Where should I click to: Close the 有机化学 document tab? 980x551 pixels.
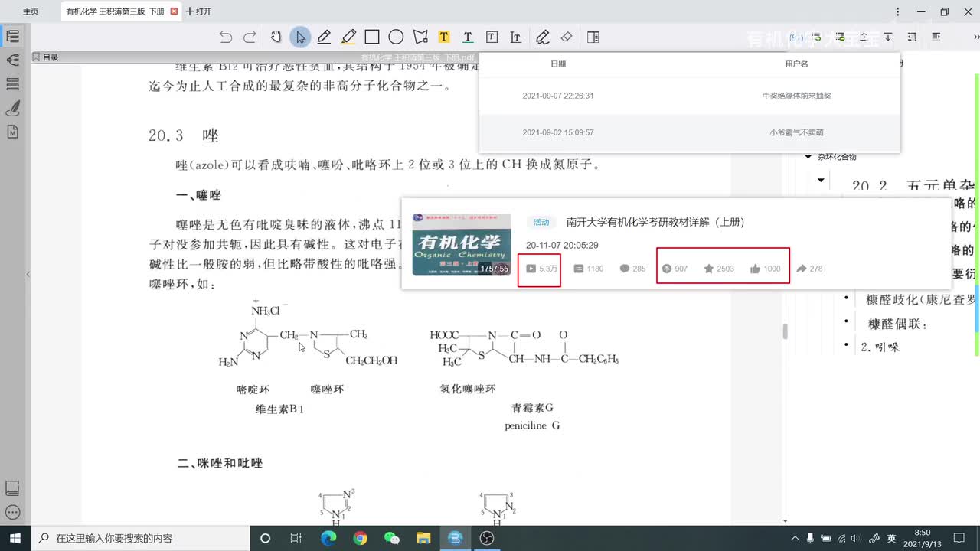click(x=174, y=11)
